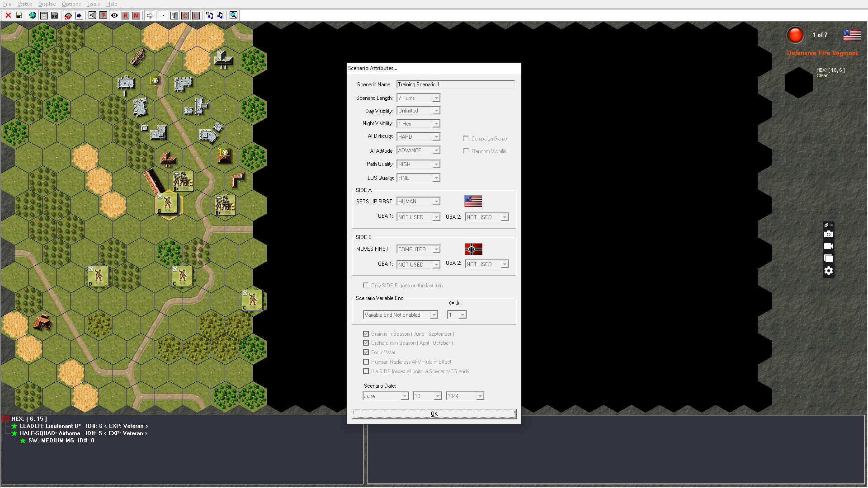Click the magnifying glass zoom icon
This screenshot has height=488, width=868.
pos(233,15)
